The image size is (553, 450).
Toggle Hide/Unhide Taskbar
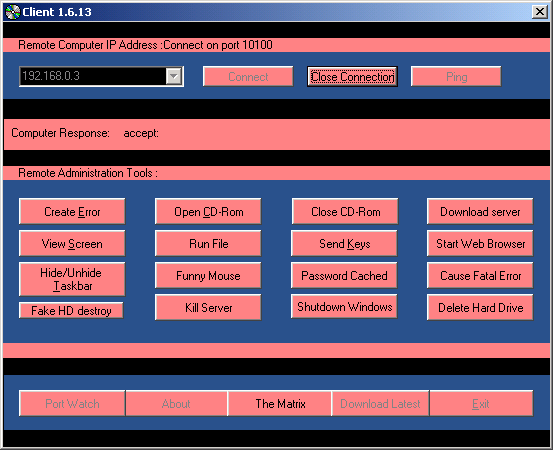pyautogui.click(x=72, y=279)
